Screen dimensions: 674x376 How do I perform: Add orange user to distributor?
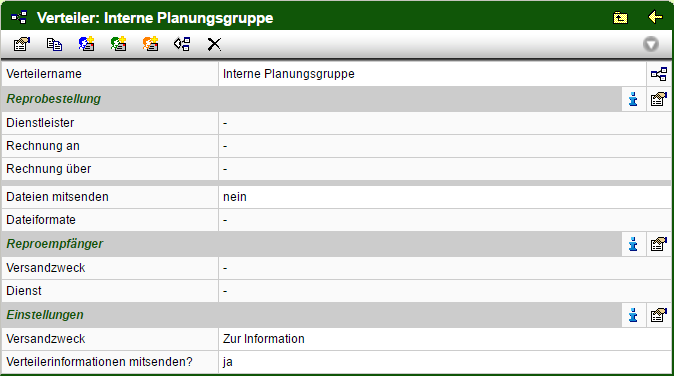[x=150, y=44]
